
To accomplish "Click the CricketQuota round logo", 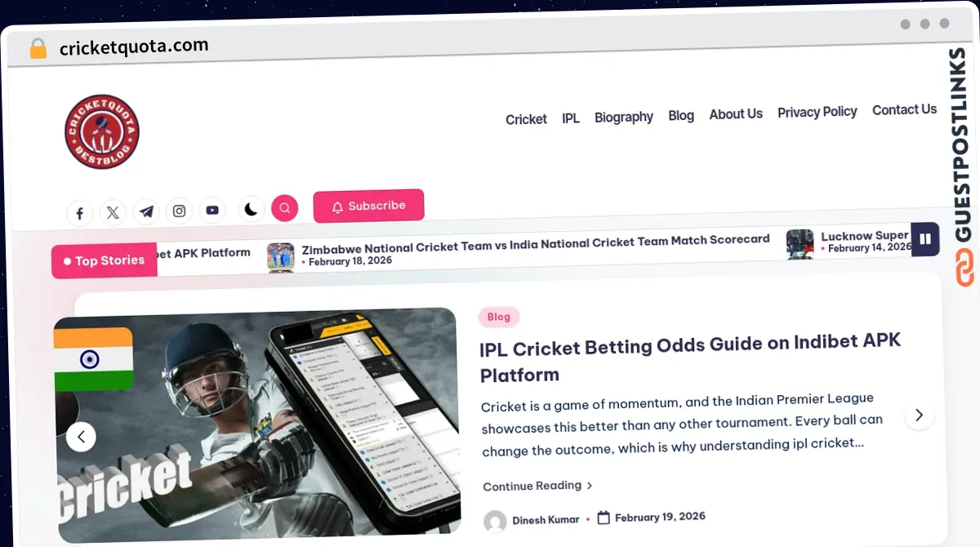I will pos(102,132).
